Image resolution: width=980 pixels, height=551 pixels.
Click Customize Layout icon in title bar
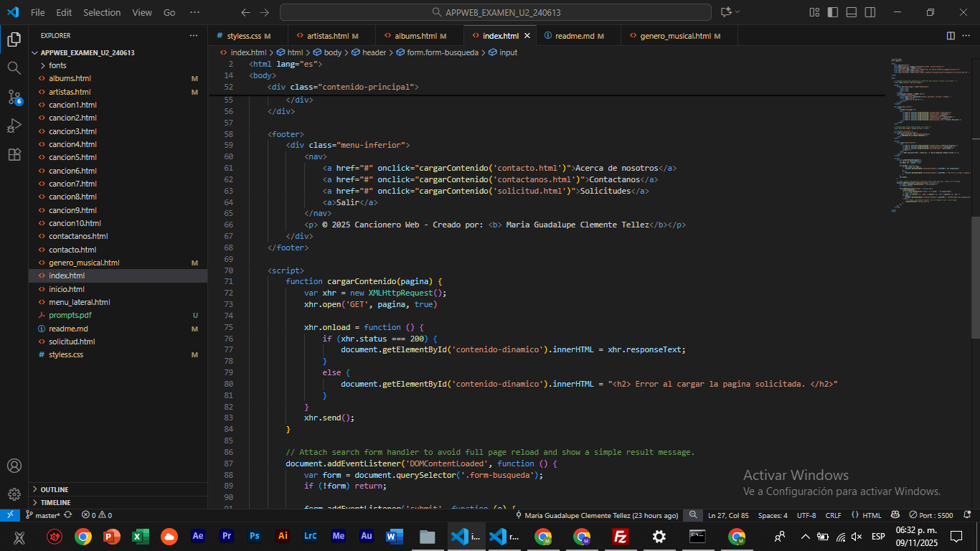[x=814, y=12]
